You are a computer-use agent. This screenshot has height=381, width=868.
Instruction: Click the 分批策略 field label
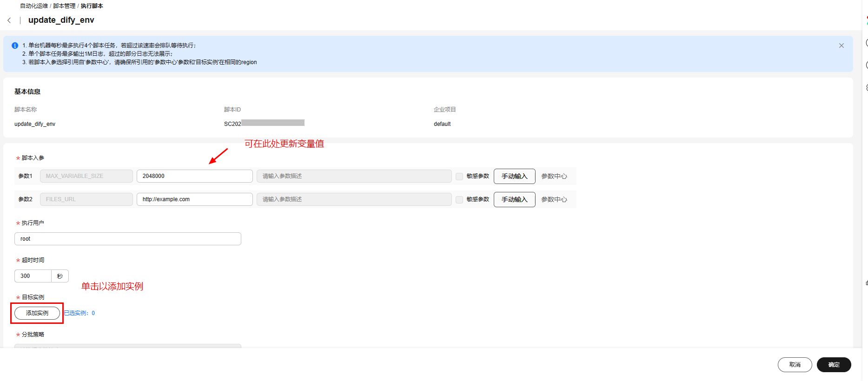[x=33, y=335]
